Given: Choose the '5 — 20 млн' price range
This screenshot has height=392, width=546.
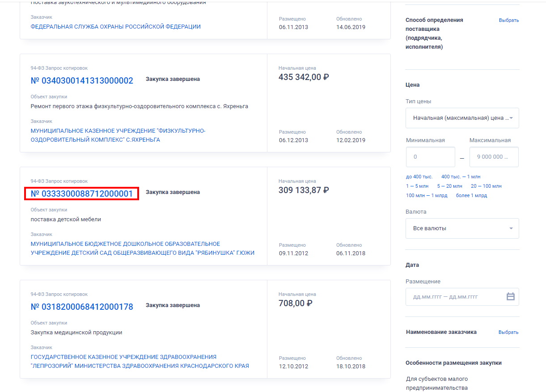Looking at the screenshot, I should [449, 186].
